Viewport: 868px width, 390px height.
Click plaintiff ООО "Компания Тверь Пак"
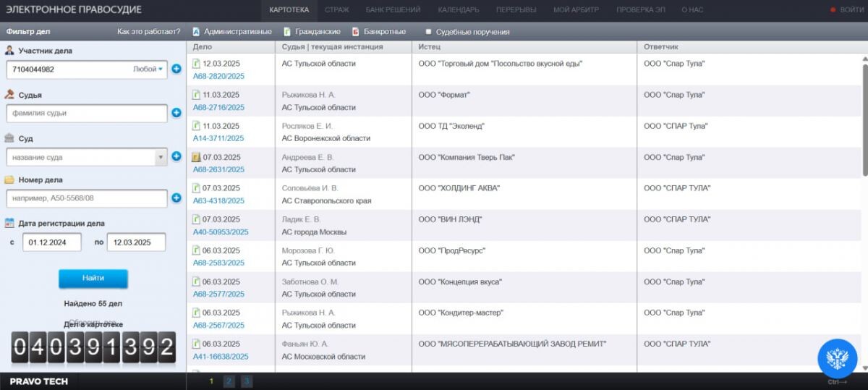coord(467,157)
